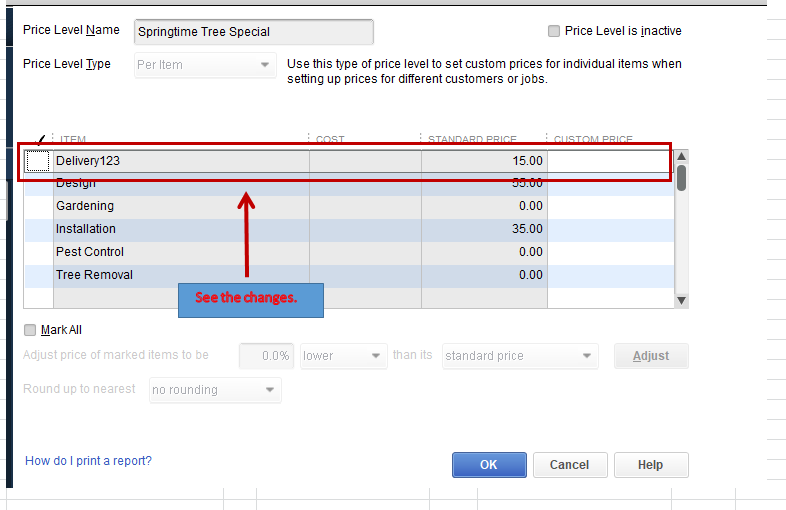
Task: Select the Tree Removal item row
Action: coord(180,275)
